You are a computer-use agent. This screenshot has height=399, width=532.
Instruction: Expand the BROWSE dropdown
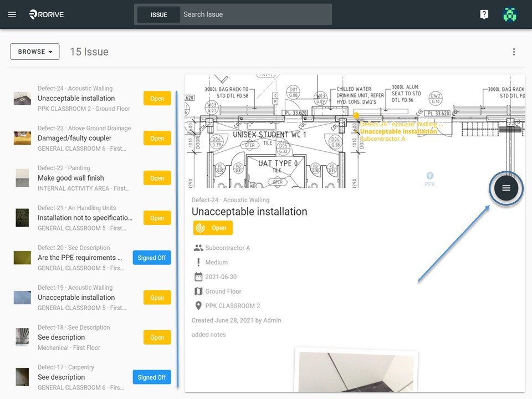tap(34, 52)
